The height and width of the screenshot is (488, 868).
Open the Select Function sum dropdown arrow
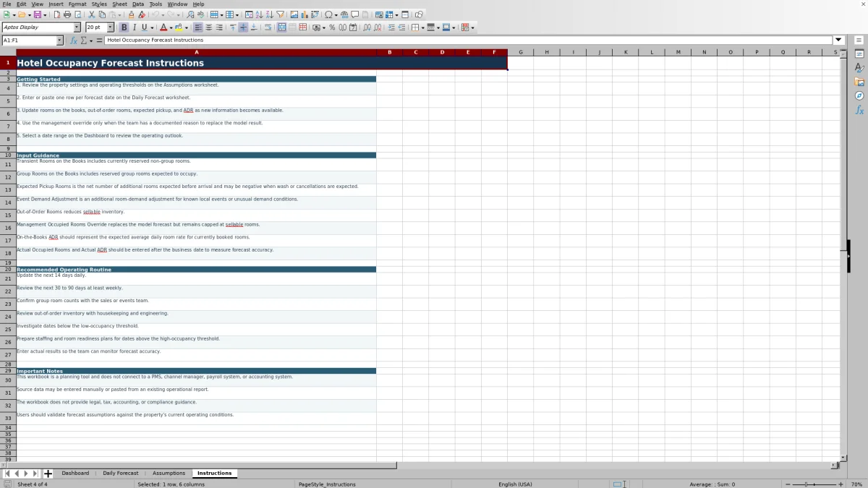[x=90, y=40]
